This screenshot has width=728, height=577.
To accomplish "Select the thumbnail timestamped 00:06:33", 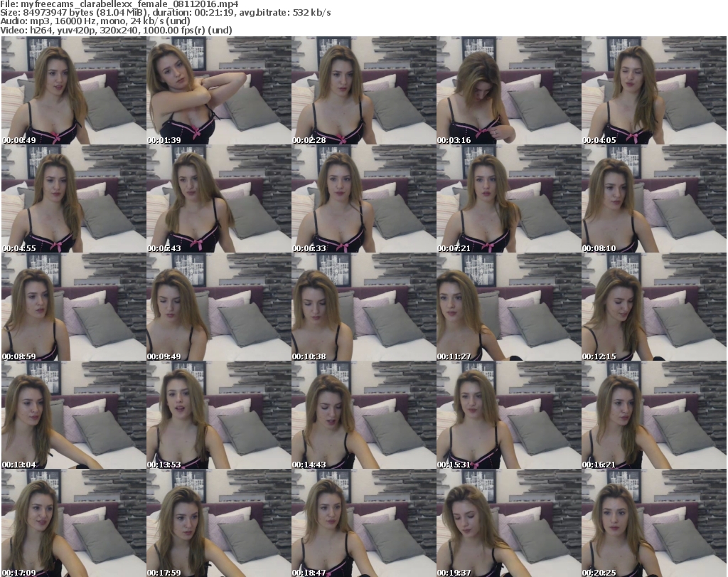I will (363, 198).
